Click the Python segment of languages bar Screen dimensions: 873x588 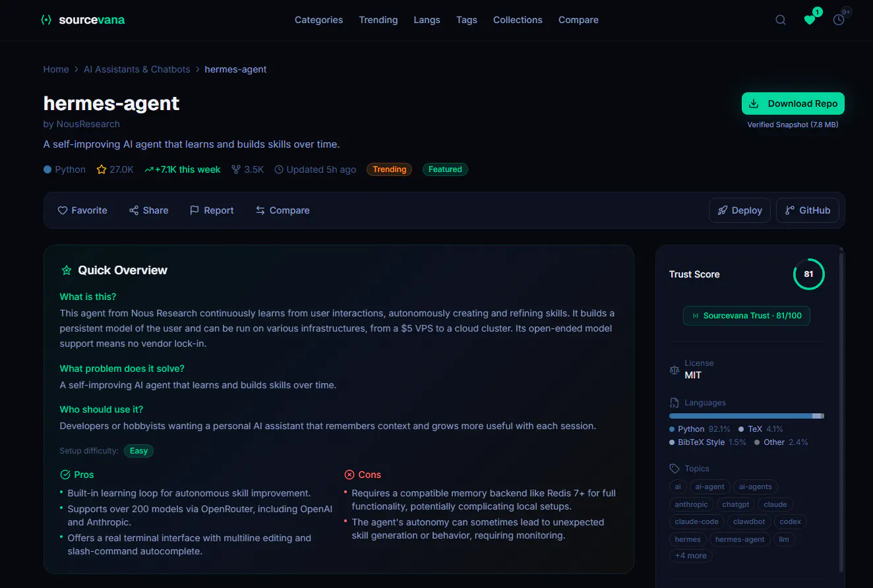click(740, 416)
